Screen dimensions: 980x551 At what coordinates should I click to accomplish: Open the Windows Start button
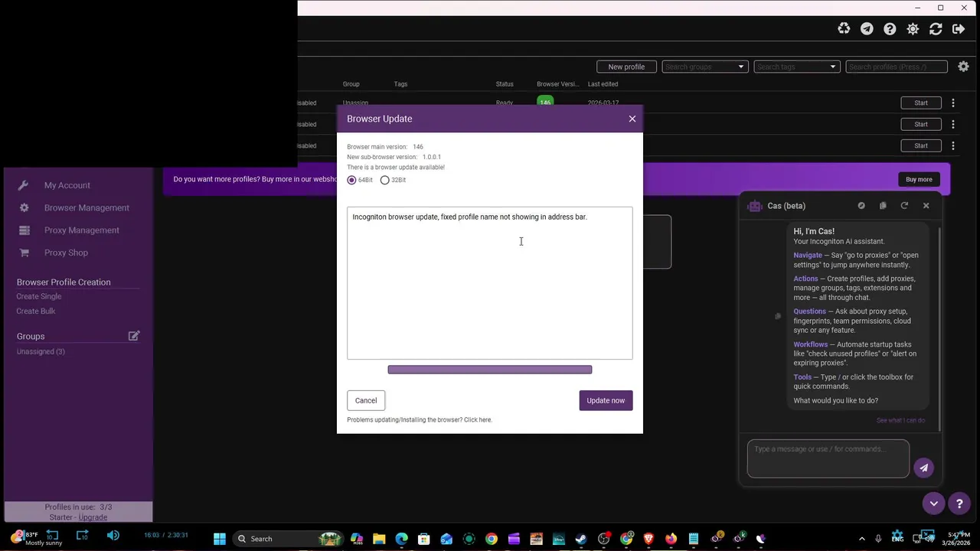coord(220,539)
